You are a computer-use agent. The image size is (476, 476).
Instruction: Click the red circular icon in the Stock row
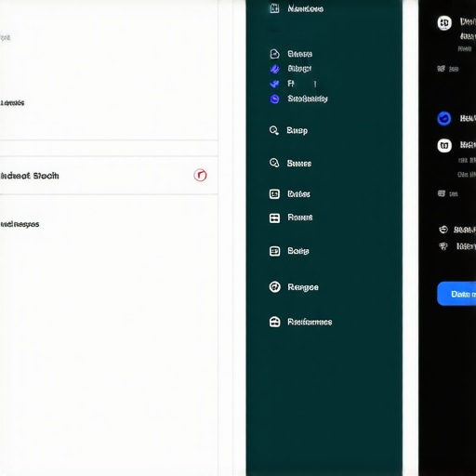tap(200, 176)
